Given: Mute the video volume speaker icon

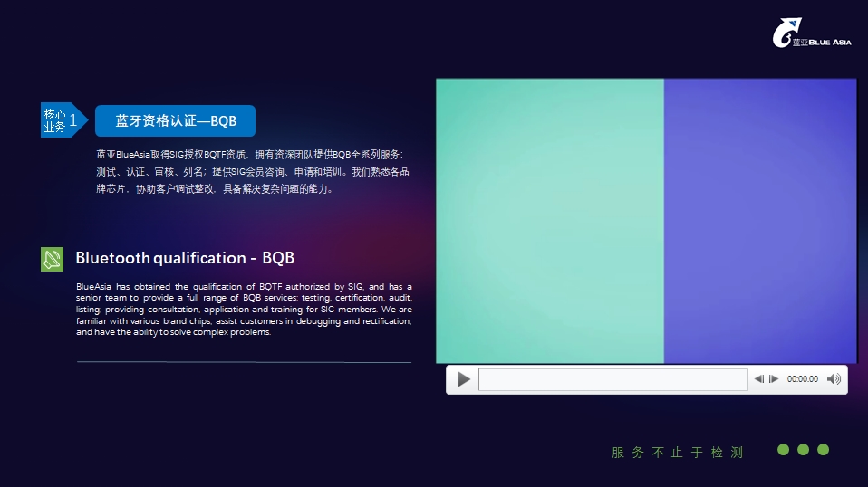Looking at the screenshot, I should point(834,379).
